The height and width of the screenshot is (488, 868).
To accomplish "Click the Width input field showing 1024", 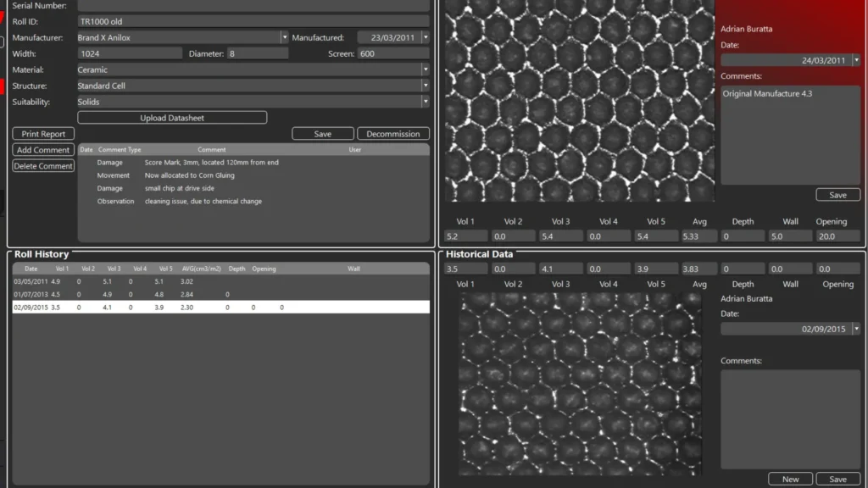I will click(129, 53).
